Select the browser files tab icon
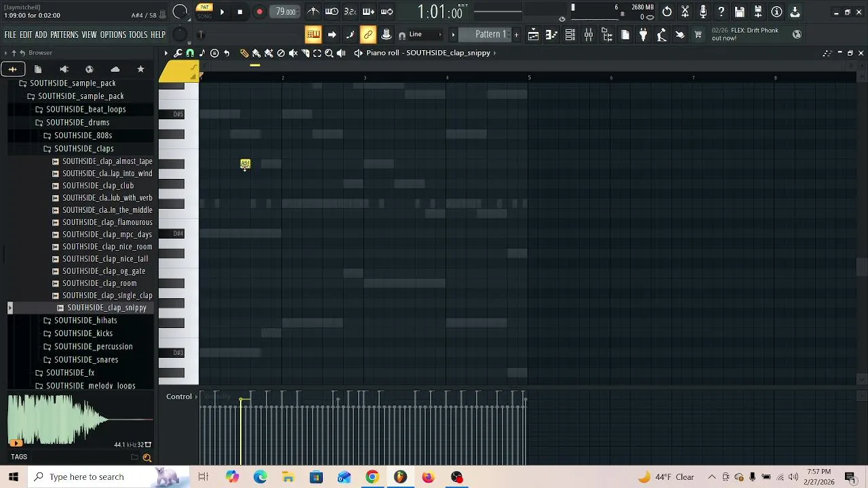Screen dimensions: 868x488 38,69
